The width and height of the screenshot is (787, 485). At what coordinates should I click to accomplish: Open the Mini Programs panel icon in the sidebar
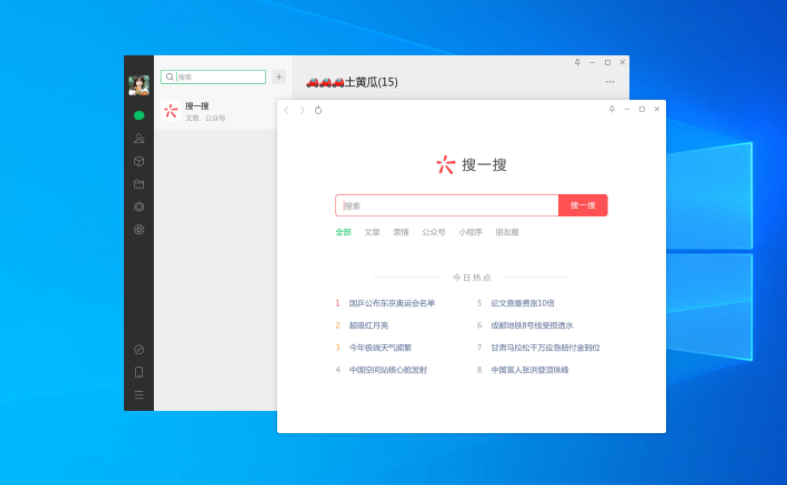point(139,349)
